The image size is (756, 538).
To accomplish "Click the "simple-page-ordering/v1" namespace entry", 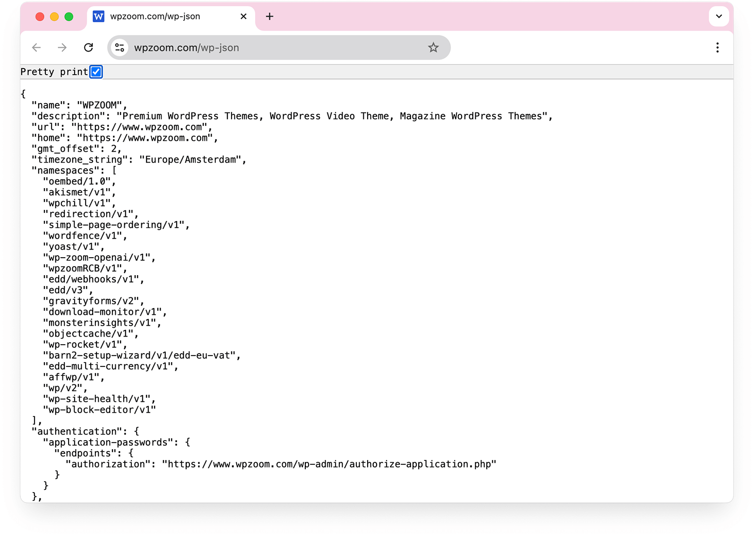I will [x=116, y=225].
